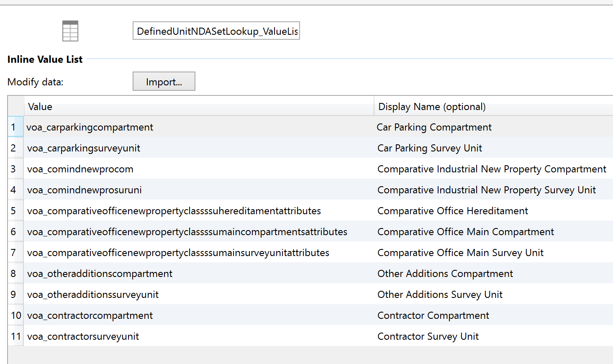Select row 11 voa_contractorsurveyunit
This screenshot has width=613, height=364.
click(x=83, y=336)
